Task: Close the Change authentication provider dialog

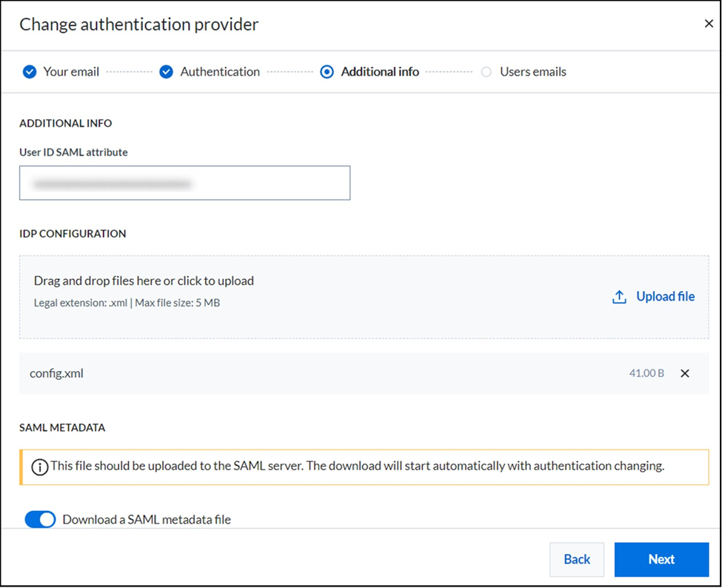Action: point(709,24)
